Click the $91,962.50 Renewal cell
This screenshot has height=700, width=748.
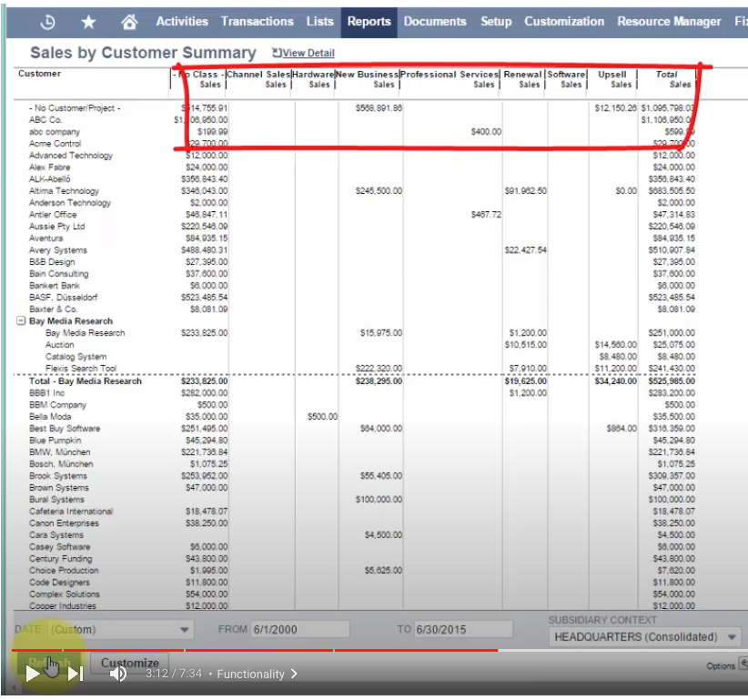526,191
